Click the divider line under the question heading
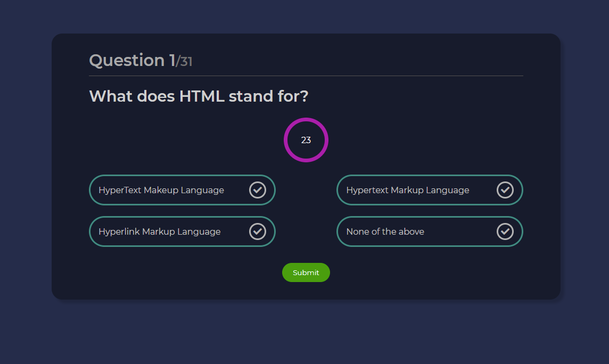Viewport: 609px width, 364px height. 306,76
